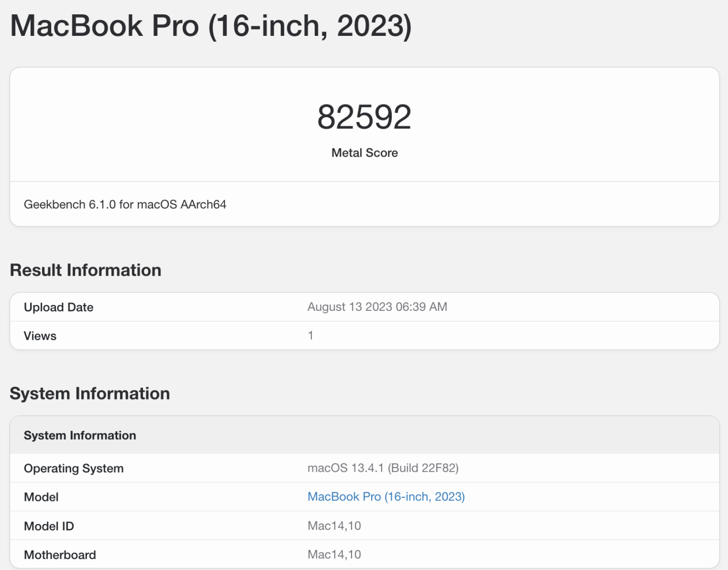Click the Mac14,10 Model ID value

coord(334,526)
